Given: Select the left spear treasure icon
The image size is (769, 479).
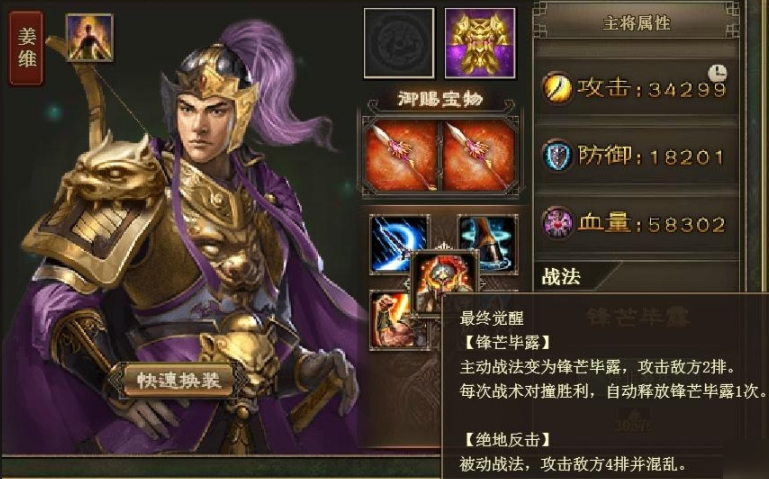Looking at the screenshot, I should [402, 156].
